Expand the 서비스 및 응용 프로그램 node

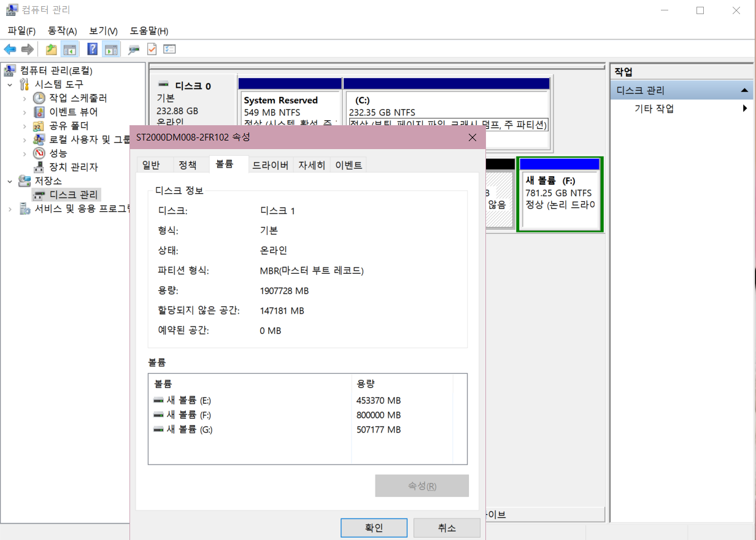(x=10, y=208)
